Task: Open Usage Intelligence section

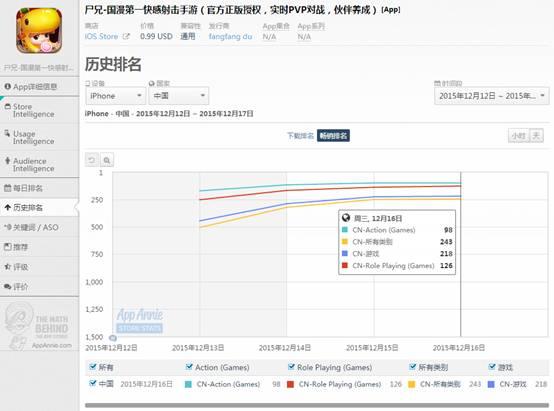Action: click(x=39, y=137)
